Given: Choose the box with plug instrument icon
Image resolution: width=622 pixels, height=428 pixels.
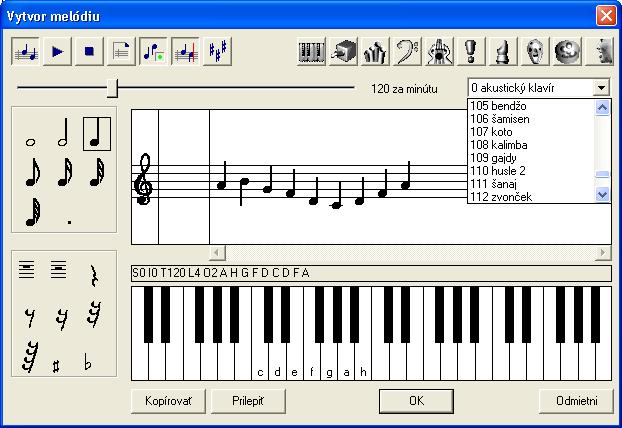Looking at the screenshot, I should tap(344, 51).
